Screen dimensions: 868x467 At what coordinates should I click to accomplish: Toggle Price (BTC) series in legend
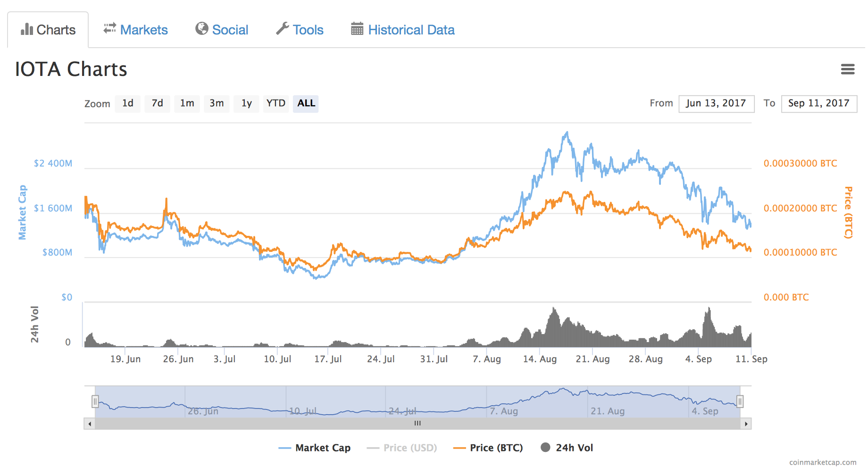(488, 448)
